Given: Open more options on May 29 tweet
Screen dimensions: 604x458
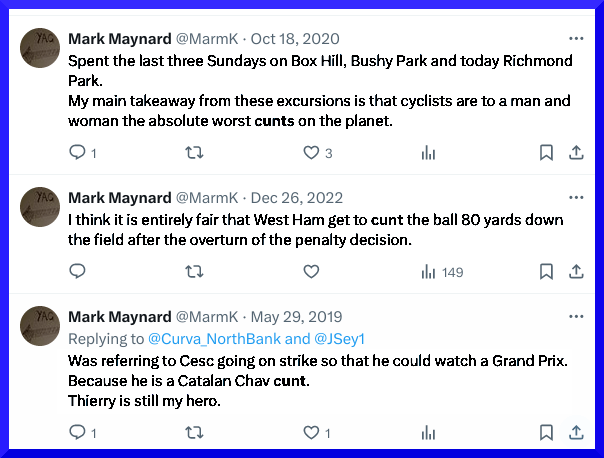Looking at the screenshot, I should point(576,317).
